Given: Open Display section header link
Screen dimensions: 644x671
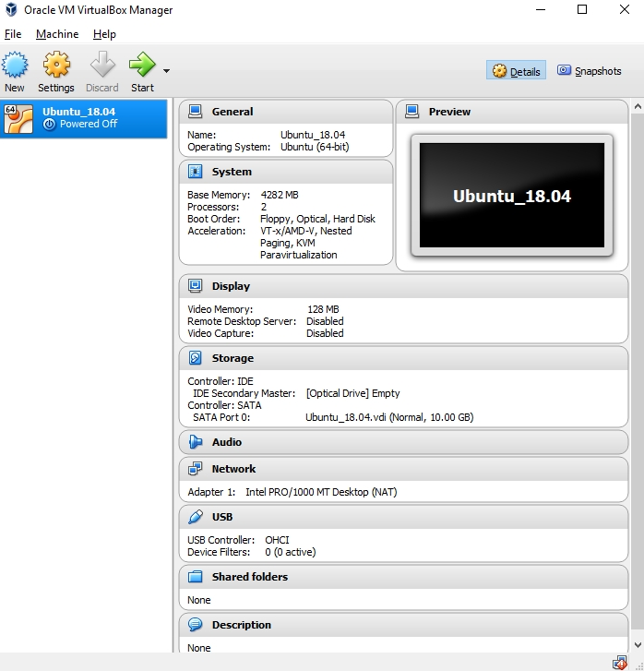Looking at the screenshot, I should click(x=231, y=286).
